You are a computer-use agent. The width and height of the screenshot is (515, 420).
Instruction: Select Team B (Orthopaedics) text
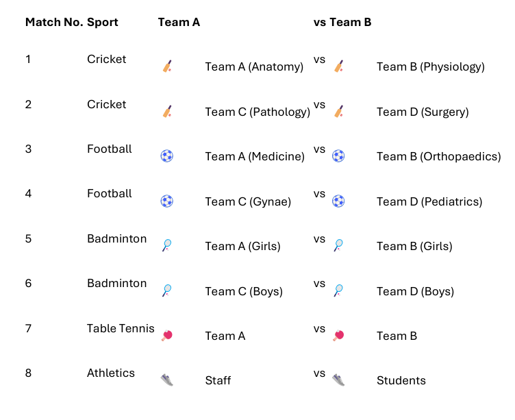[x=439, y=156]
